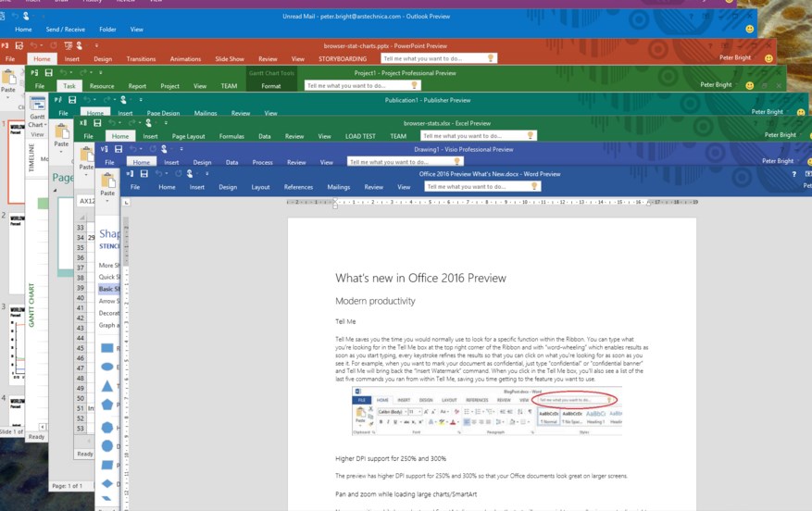
Task: Click the Peter Bright account name in PowerPoint
Action: pos(735,57)
